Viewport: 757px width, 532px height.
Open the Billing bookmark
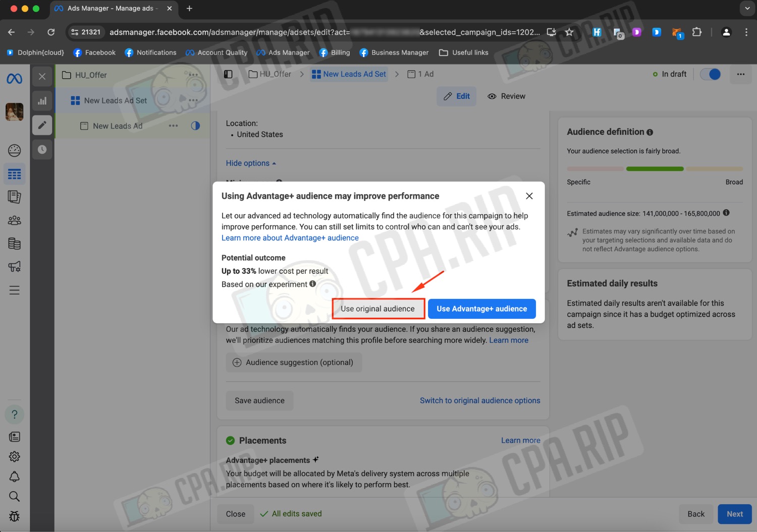click(335, 52)
